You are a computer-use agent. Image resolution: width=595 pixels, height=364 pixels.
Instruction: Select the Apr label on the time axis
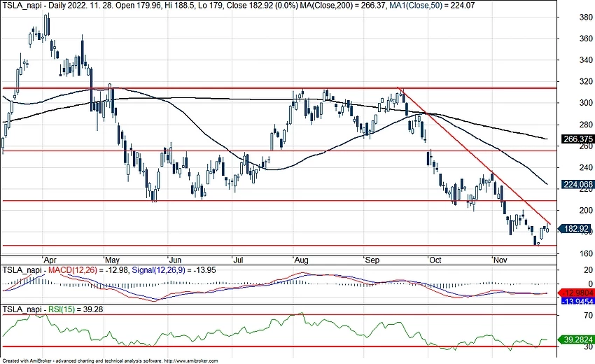50,260
